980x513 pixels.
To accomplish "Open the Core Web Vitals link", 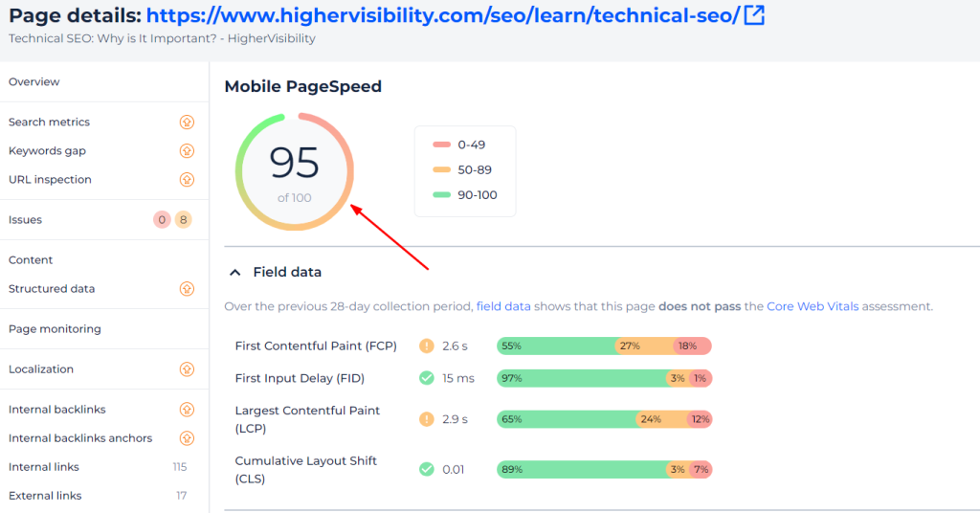I will [x=813, y=307].
